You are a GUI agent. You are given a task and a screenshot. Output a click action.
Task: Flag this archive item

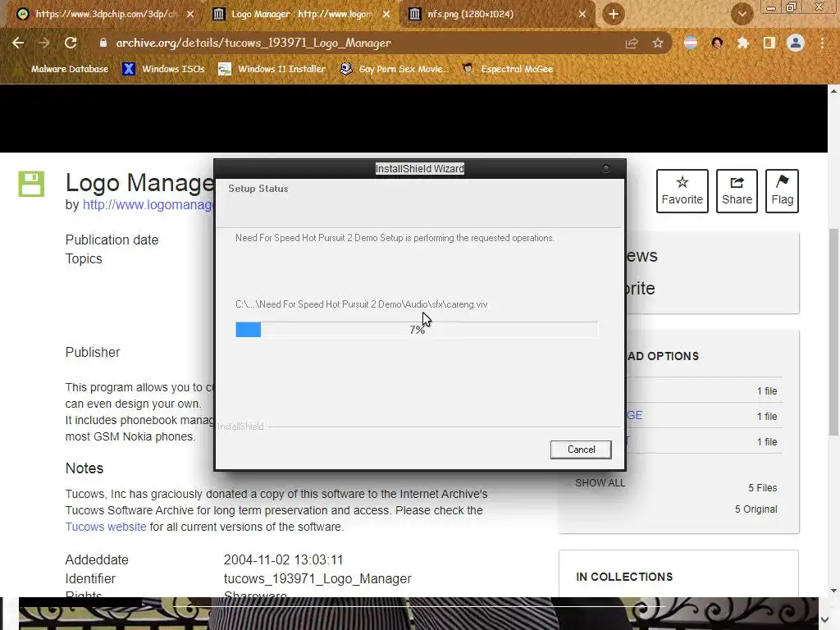782,191
